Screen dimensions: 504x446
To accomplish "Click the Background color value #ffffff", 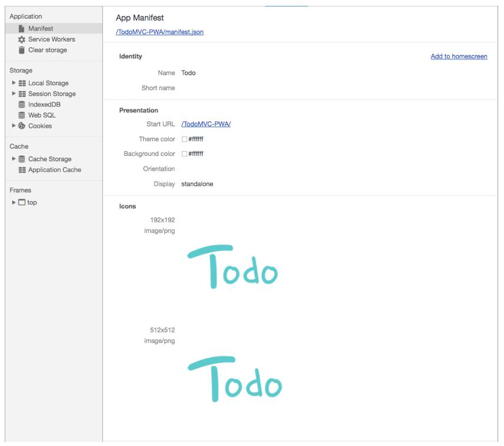I will [195, 154].
